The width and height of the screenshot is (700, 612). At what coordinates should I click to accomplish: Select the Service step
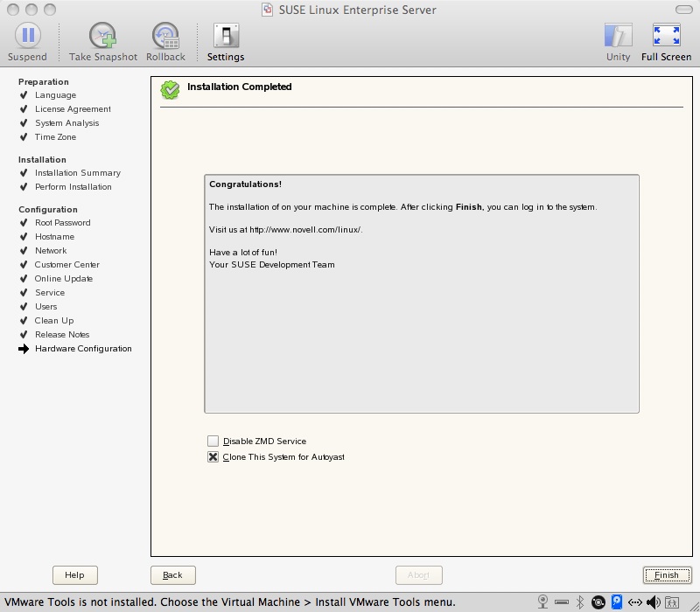[x=50, y=293]
